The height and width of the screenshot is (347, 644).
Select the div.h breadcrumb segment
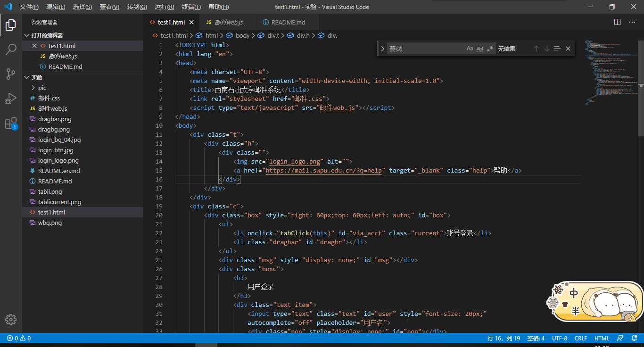(298, 35)
